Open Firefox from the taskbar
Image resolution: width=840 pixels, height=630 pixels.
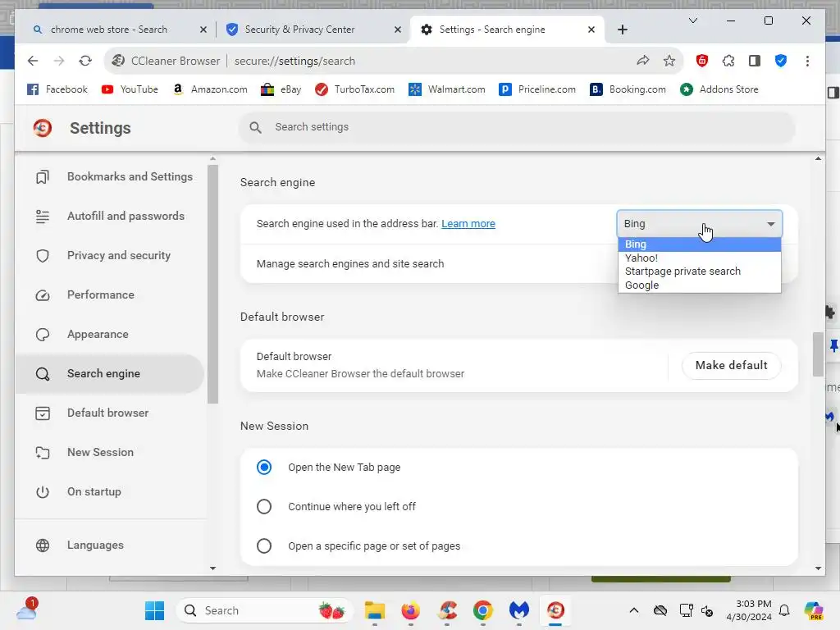[411, 610]
